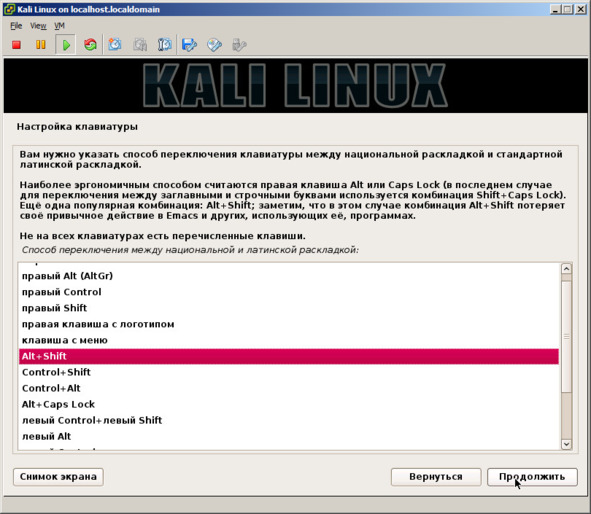Select клавиша с меню option
This screenshot has height=514, width=591.
pyautogui.click(x=289, y=340)
